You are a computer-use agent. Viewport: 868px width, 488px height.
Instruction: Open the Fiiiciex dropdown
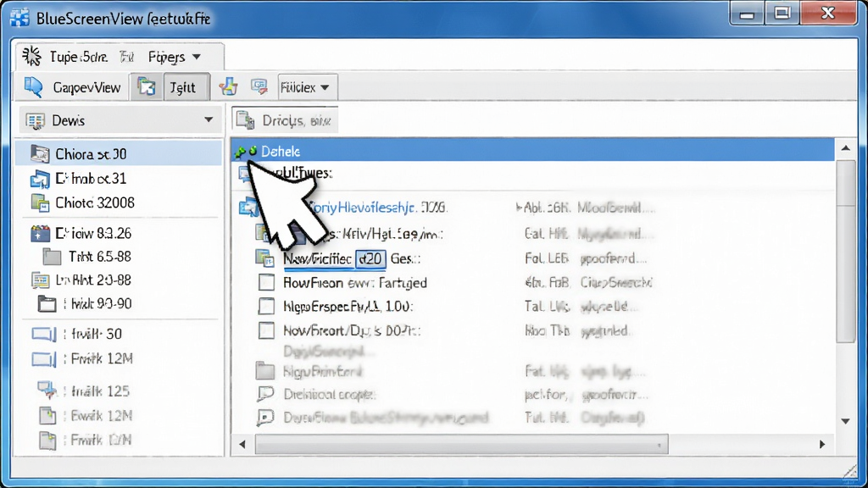(x=307, y=87)
